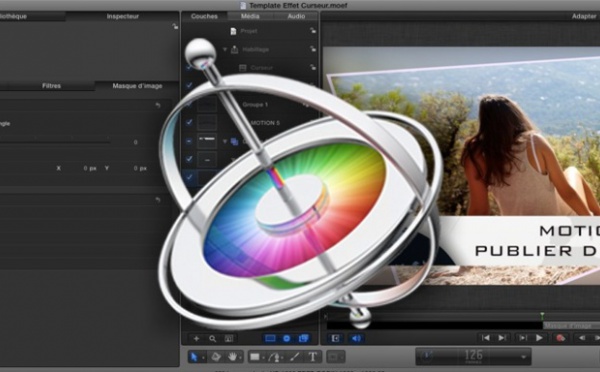Toggle the audio mute speaker button
Viewport: 600px width, 372px height.
(356, 338)
